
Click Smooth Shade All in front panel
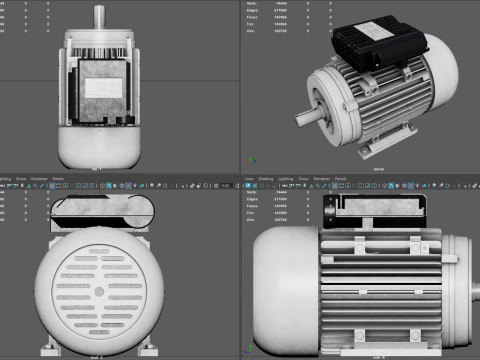(x=109, y=186)
